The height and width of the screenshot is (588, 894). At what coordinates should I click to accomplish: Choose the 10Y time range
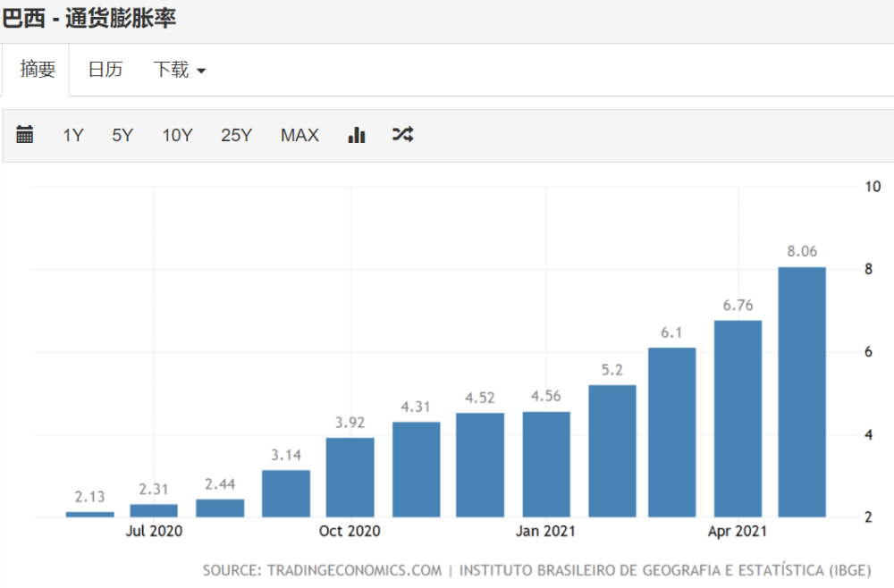177,135
